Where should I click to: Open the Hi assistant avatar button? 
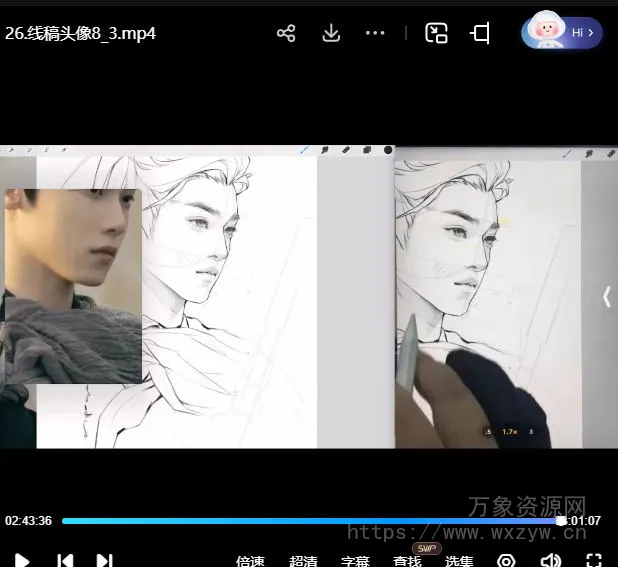(x=561, y=33)
